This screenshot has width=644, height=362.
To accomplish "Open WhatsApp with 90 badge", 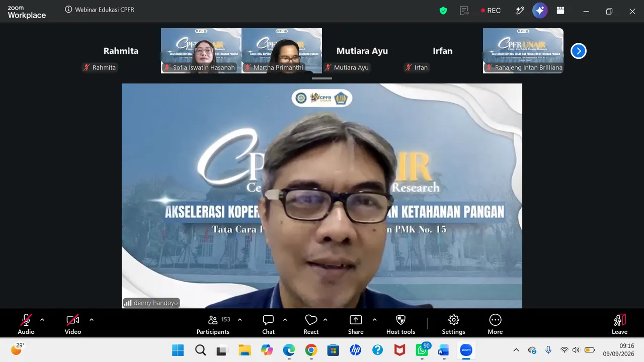I will tap(422, 350).
